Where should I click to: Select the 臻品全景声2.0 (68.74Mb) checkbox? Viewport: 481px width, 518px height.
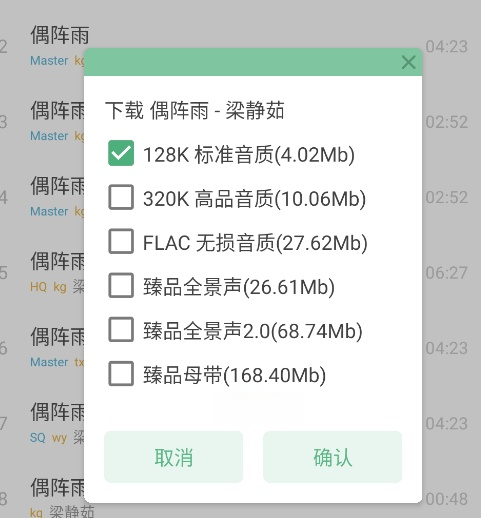pos(121,329)
